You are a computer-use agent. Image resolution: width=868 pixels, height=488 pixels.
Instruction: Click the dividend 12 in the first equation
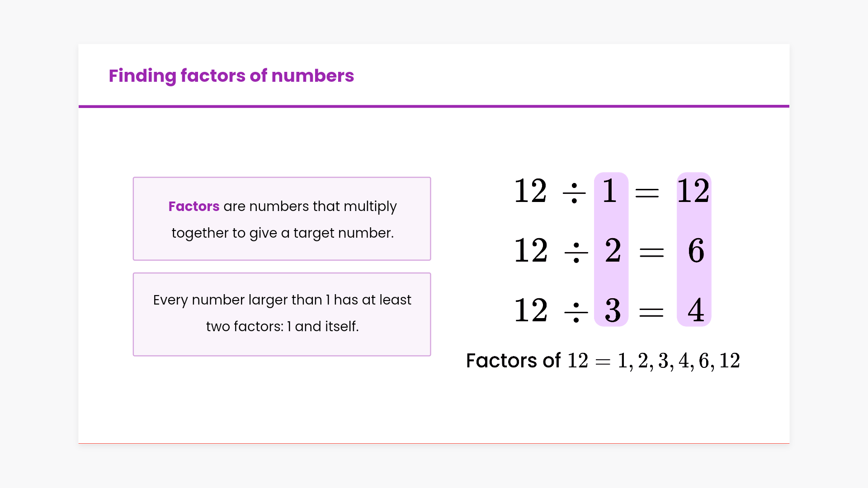pos(531,191)
